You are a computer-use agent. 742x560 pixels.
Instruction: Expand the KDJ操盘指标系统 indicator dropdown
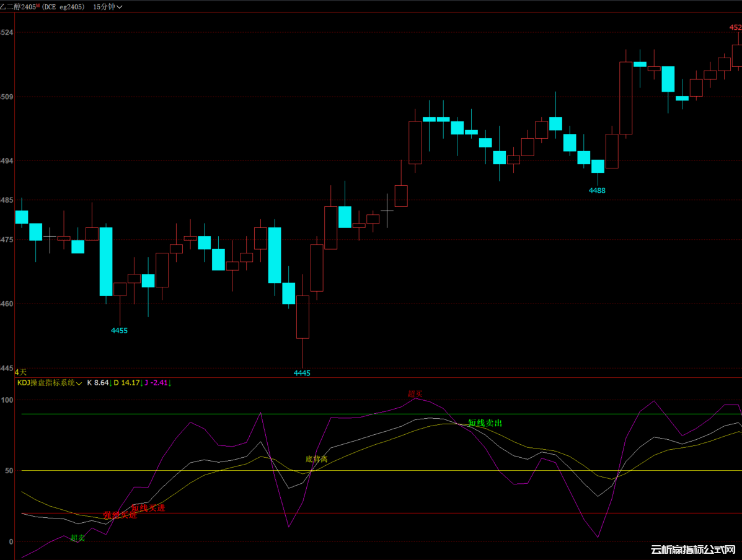coord(49,383)
